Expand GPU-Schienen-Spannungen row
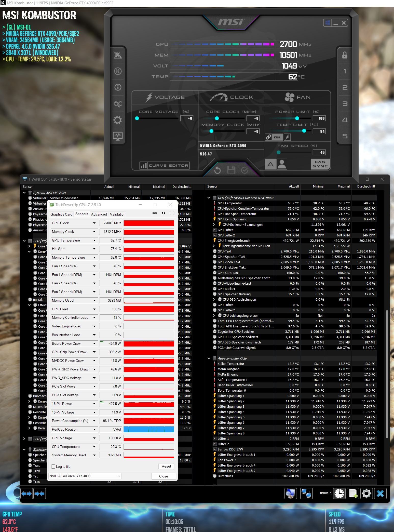This screenshot has width=394, height=532. [214, 224]
